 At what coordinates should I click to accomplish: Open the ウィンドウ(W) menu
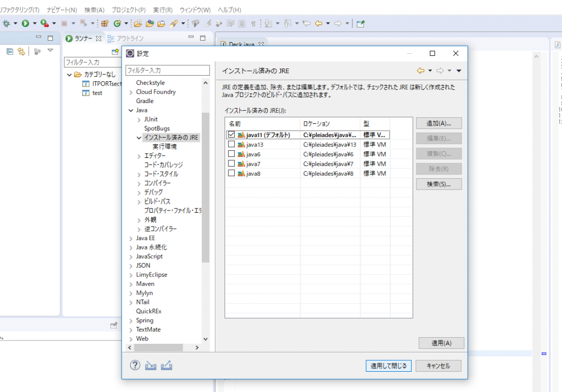(195, 10)
